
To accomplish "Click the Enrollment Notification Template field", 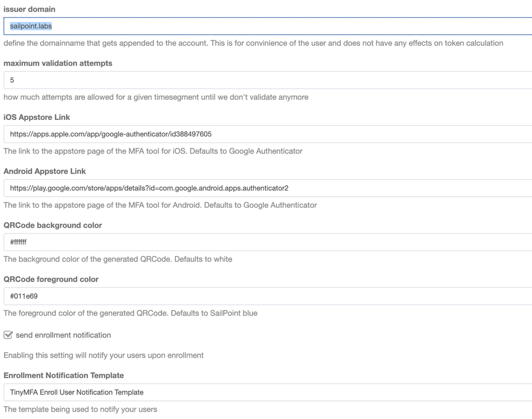I will tap(266, 392).
